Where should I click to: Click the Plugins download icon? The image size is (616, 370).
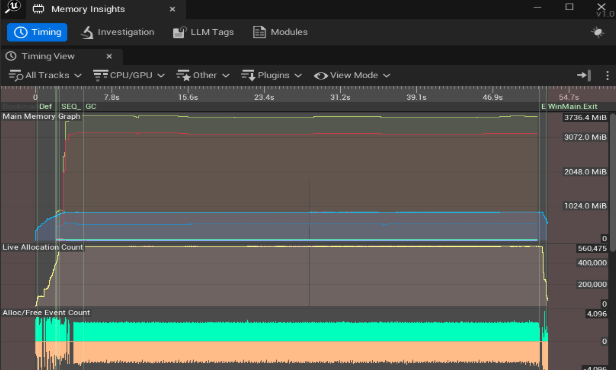(248, 75)
